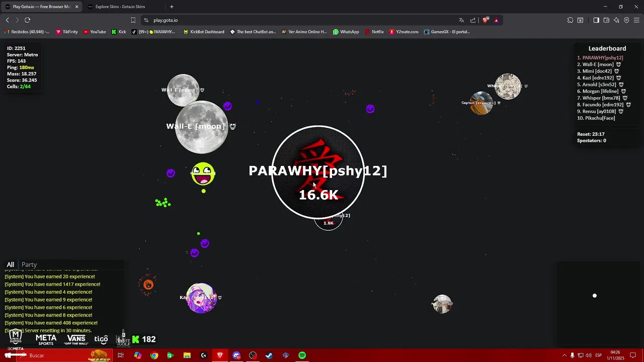Click Pikachu[Face] in the leaderboard

coord(596,118)
